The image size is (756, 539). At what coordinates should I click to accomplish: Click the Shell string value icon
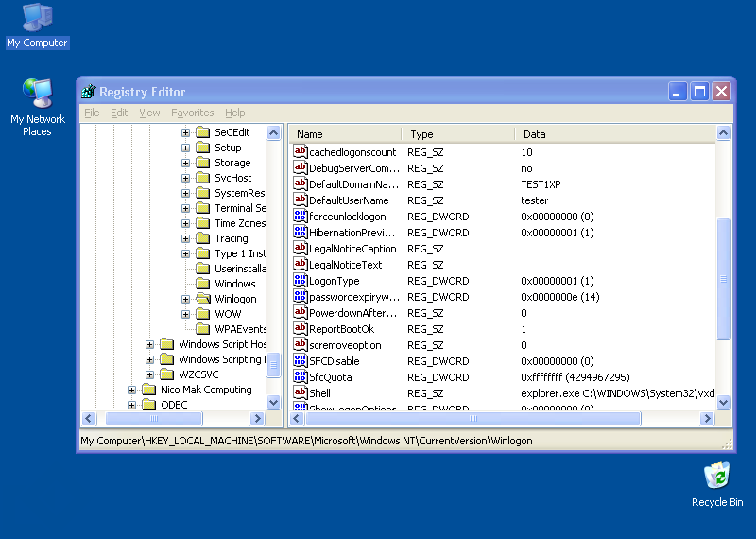(301, 393)
